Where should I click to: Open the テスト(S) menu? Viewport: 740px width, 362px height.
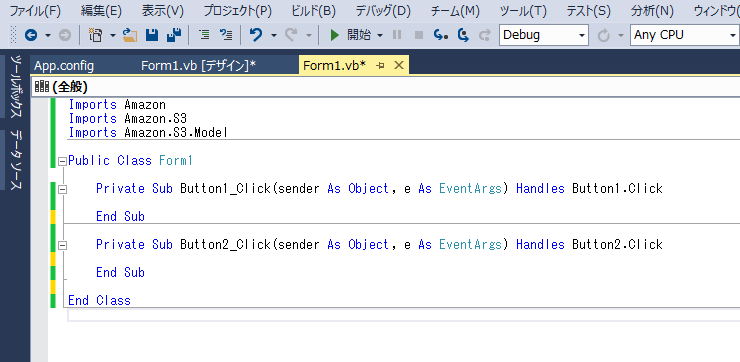[x=588, y=11]
